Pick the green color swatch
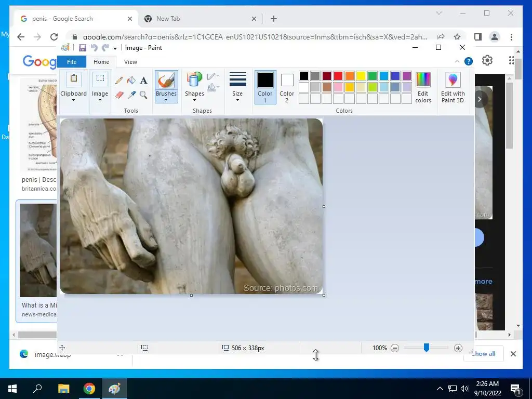 372,76
